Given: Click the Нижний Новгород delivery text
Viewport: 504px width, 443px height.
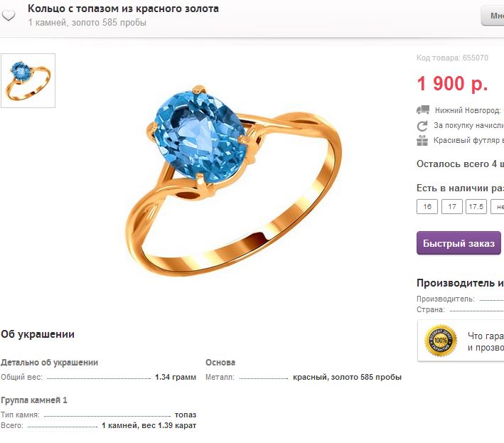Looking at the screenshot, I should point(469,110).
